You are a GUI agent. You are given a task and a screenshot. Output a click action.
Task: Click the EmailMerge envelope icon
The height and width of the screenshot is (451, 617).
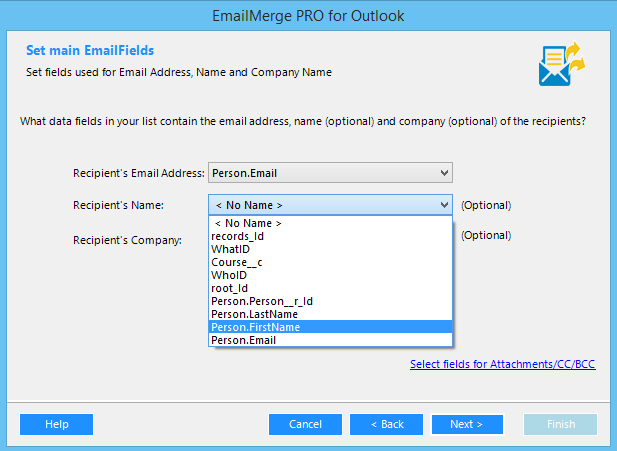562,64
